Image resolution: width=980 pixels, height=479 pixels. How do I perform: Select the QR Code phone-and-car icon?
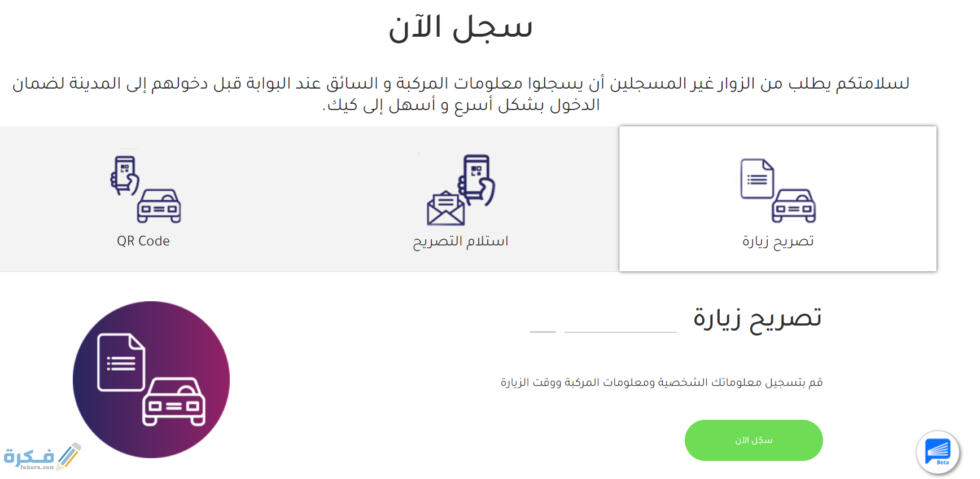(145, 189)
